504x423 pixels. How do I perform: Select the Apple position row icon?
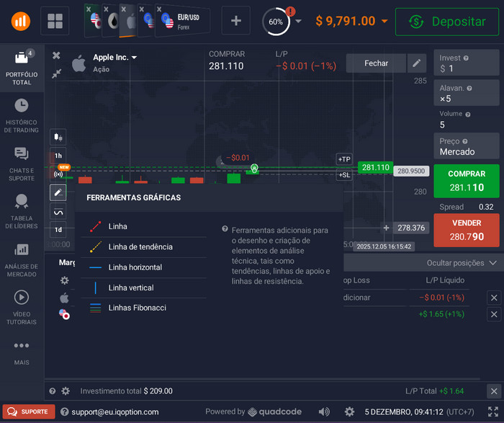64,298
